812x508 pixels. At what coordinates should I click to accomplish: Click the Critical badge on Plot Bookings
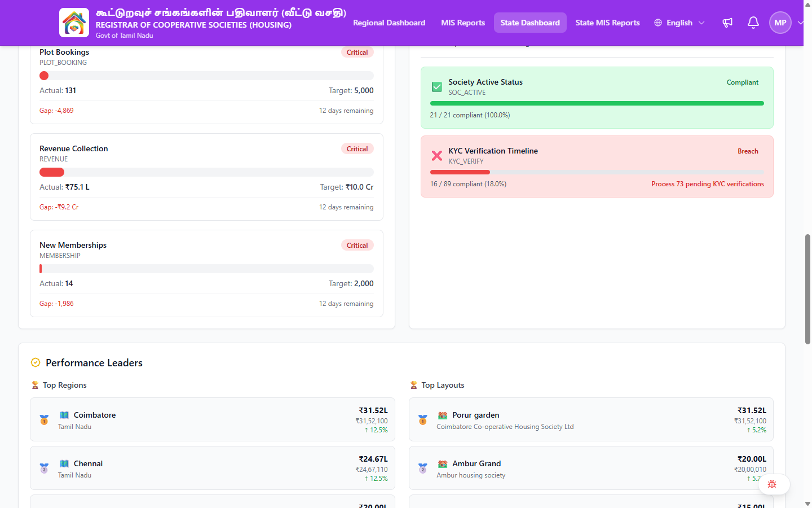(x=357, y=52)
